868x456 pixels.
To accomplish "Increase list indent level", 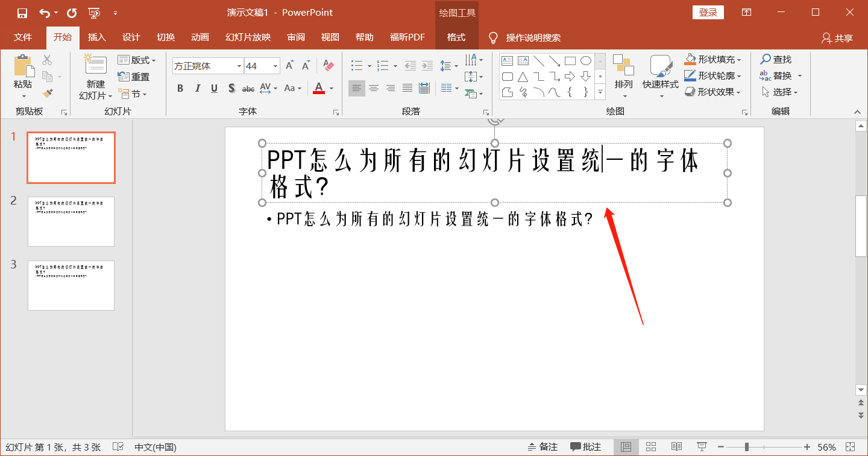I will 427,66.
